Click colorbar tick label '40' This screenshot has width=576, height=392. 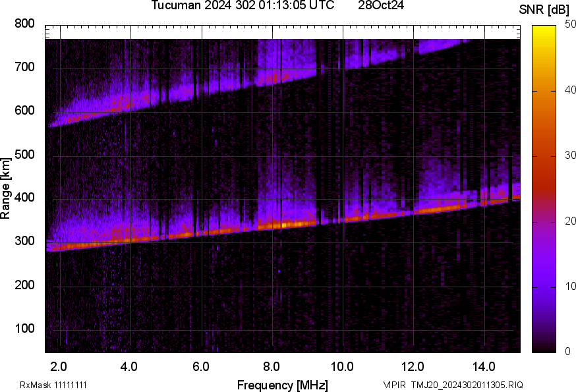pyautogui.click(x=570, y=90)
